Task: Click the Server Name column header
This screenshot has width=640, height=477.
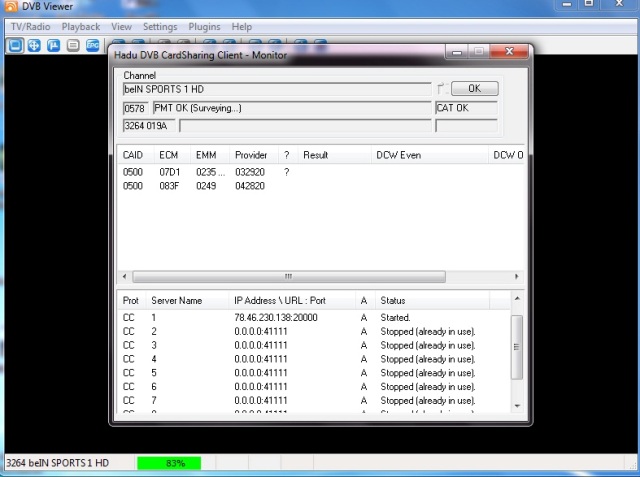Action: coord(188,301)
